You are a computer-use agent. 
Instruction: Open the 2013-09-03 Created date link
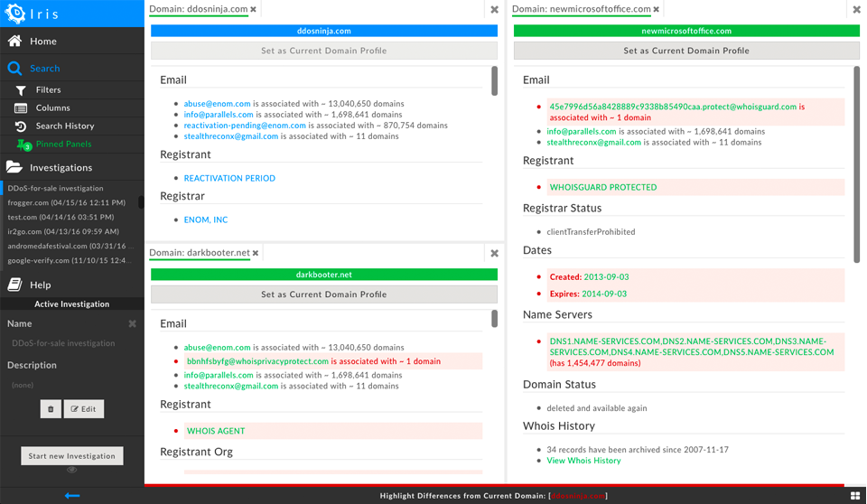point(607,276)
